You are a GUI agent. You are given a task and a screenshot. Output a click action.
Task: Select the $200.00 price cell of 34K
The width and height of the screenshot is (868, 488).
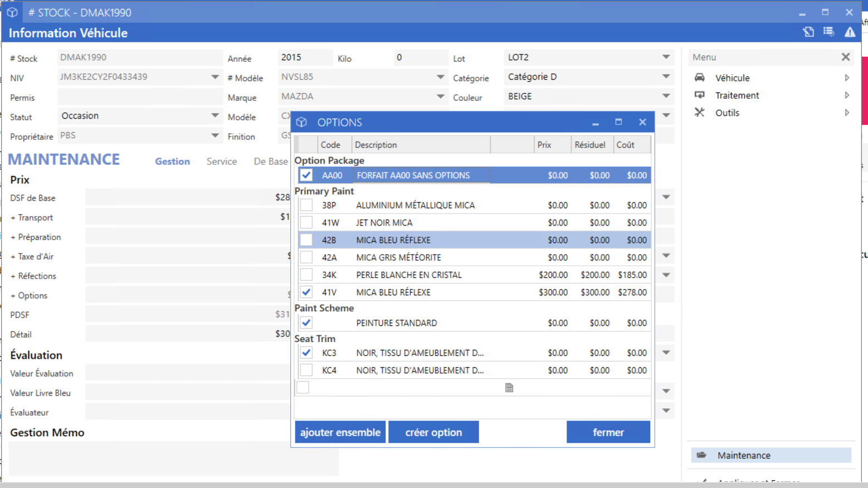pyautogui.click(x=553, y=275)
